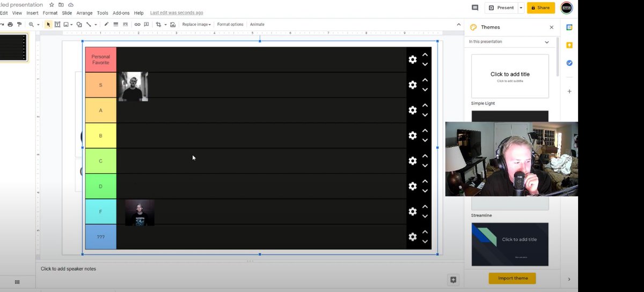Image resolution: width=644 pixels, height=292 pixels.
Task: Expand the side panel arrow at bottom right
Action: tap(569, 279)
